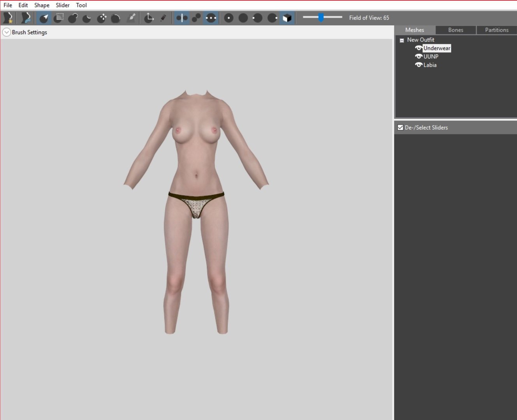Click the New Project icon with star
Screen dimensions: 517x420
coord(8,18)
